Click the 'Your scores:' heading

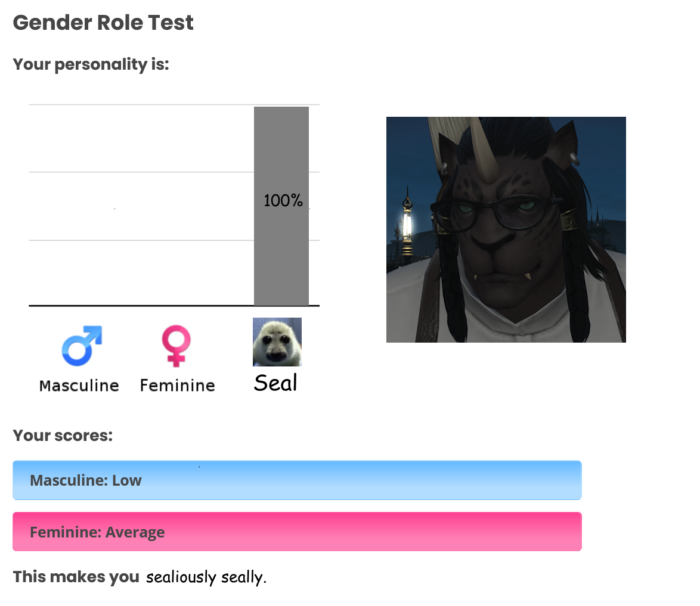(x=63, y=436)
